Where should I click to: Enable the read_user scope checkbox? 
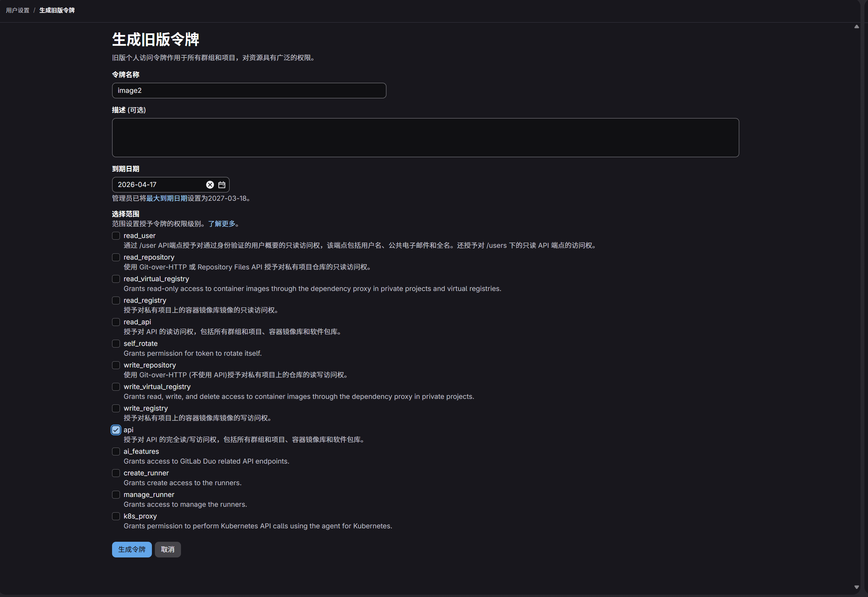coord(116,236)
